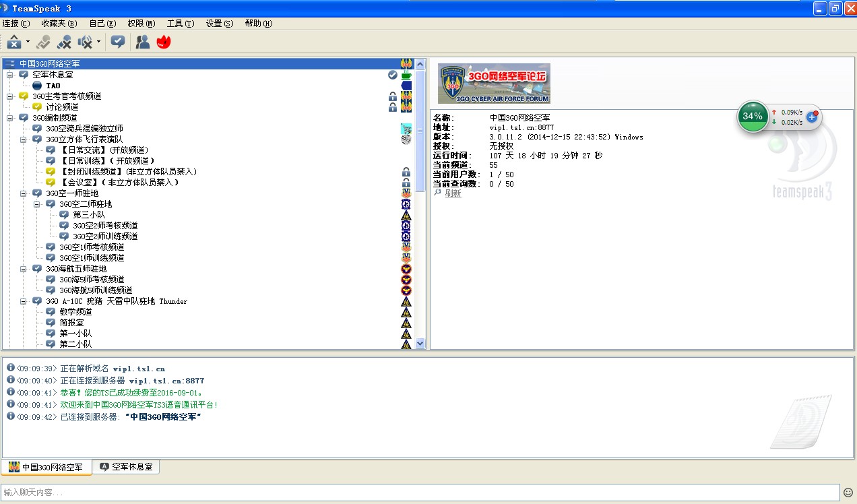Mute the speakers from the toolbar

[86, 42]
